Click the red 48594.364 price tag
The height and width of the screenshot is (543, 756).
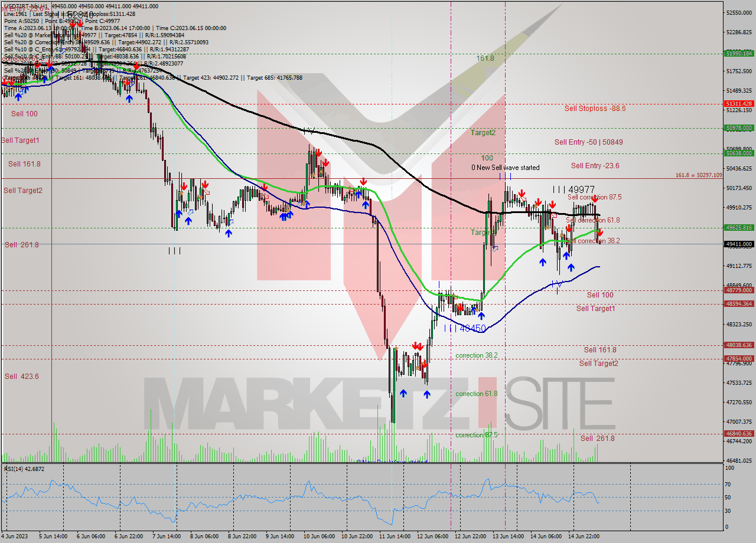click(x=739, y=303)
